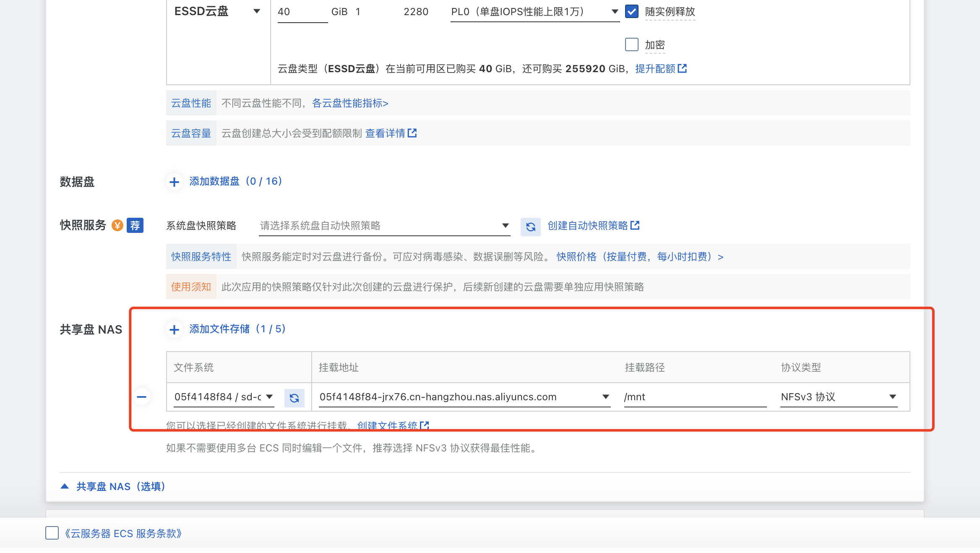Click the 协议类型 column header

[x=801, y=368]
